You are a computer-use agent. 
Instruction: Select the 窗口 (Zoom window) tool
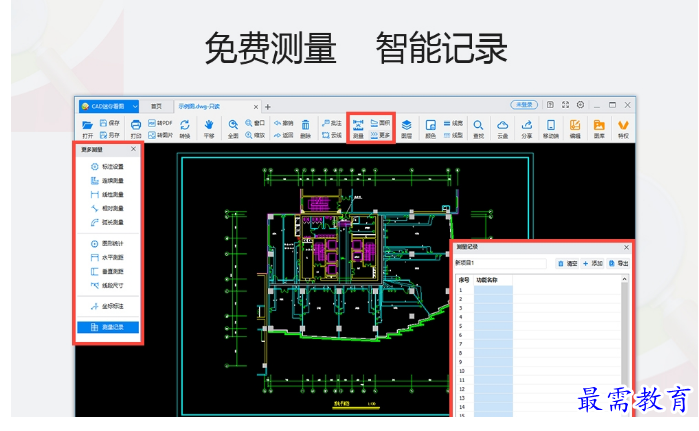[x=255, y=123]
